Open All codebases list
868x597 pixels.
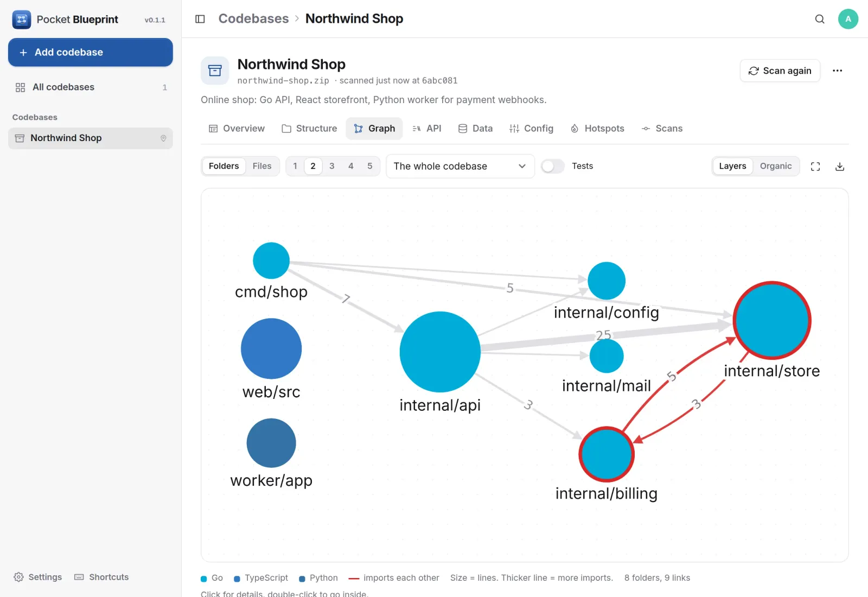(x=91, y=87)
